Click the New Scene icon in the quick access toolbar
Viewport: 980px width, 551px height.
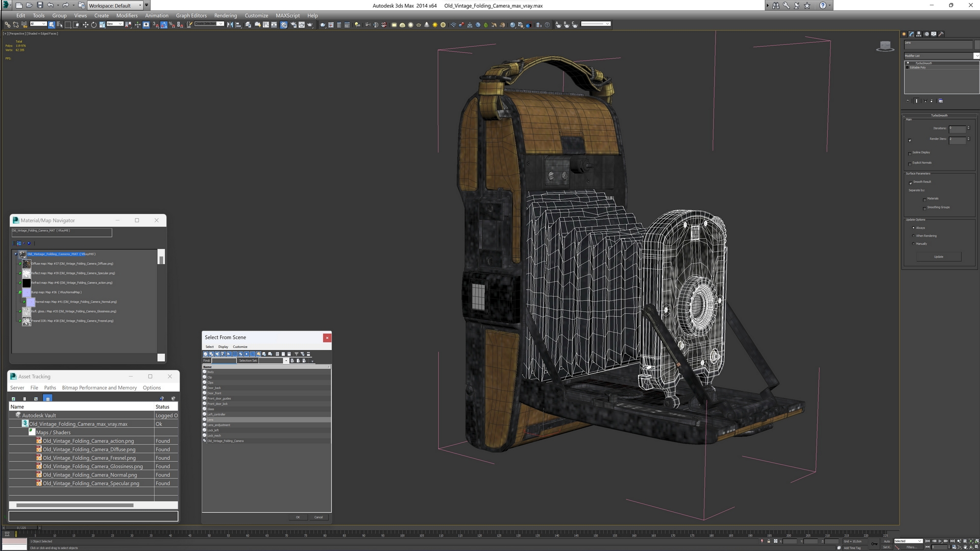[18, 6]
